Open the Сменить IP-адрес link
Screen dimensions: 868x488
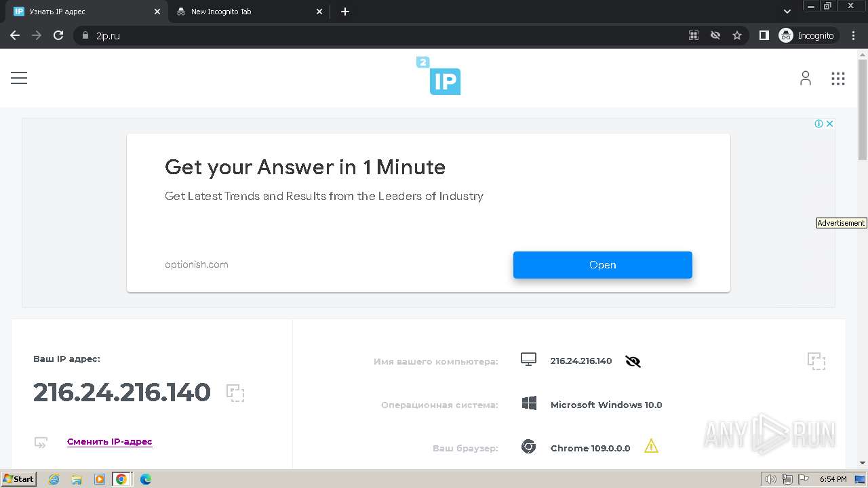tap(110, 442)
